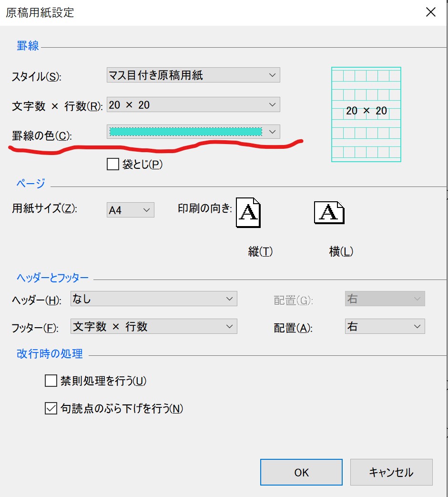The width and height of the screenshot is (448, 497).
Task: Select the 横 landscape orientation icon
Action: click(x=329, y=213)
